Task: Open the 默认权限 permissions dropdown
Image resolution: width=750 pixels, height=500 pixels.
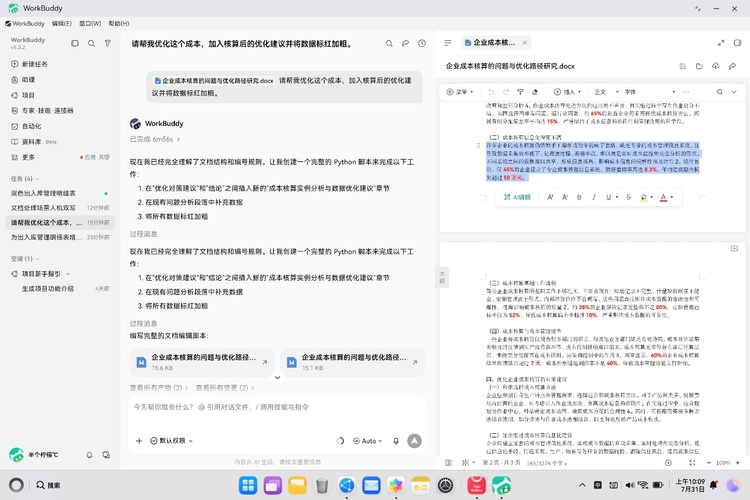Action: tap(171, 441)
